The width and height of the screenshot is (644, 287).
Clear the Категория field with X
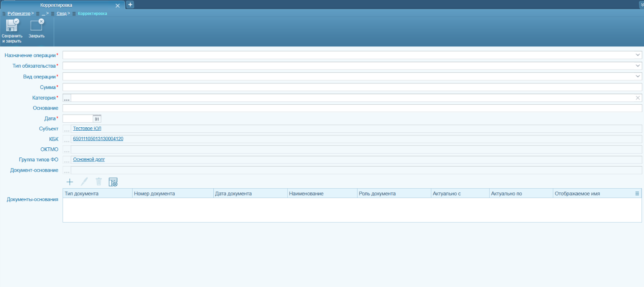click(638, 98)
